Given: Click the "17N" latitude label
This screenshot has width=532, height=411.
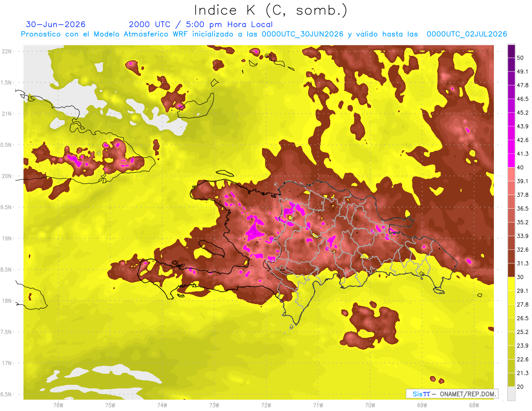Looking at the screenshot, I should [8, 363].
